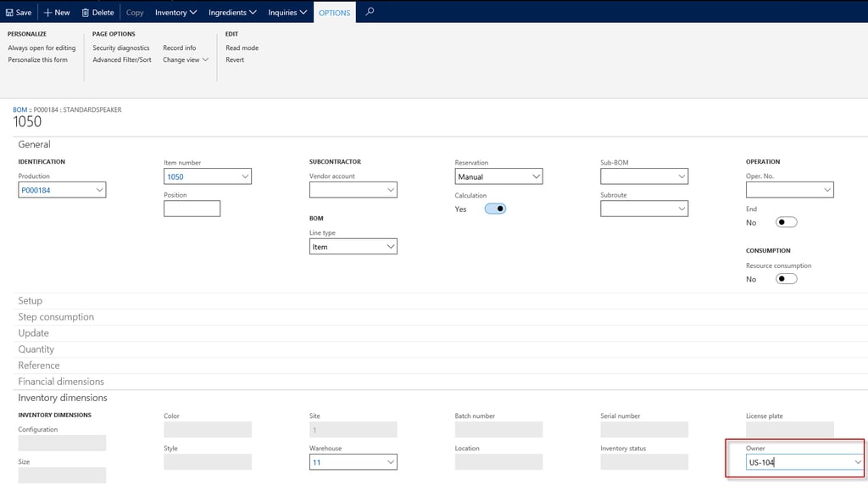Image resolution: width=868 pixels, height=491 pixels.
Task: Click the Copy command
Action: pos(135,12)
